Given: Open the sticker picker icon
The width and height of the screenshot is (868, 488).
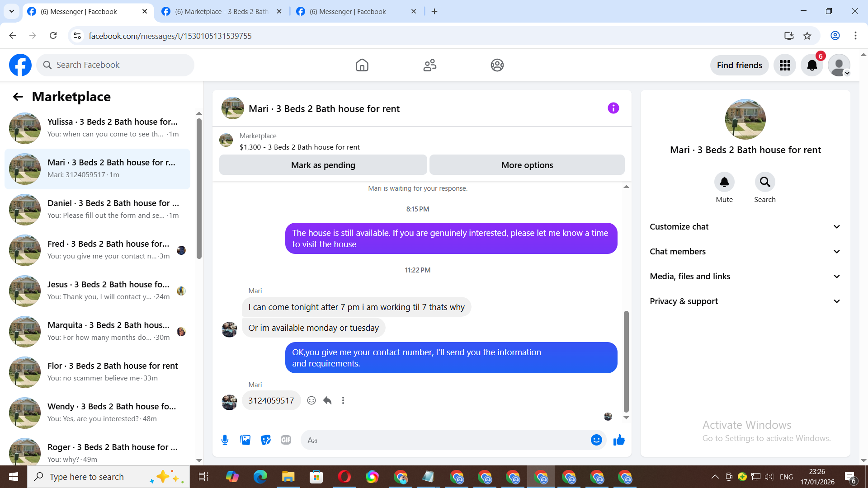Looking at the screenshot, I should point(266,440).
